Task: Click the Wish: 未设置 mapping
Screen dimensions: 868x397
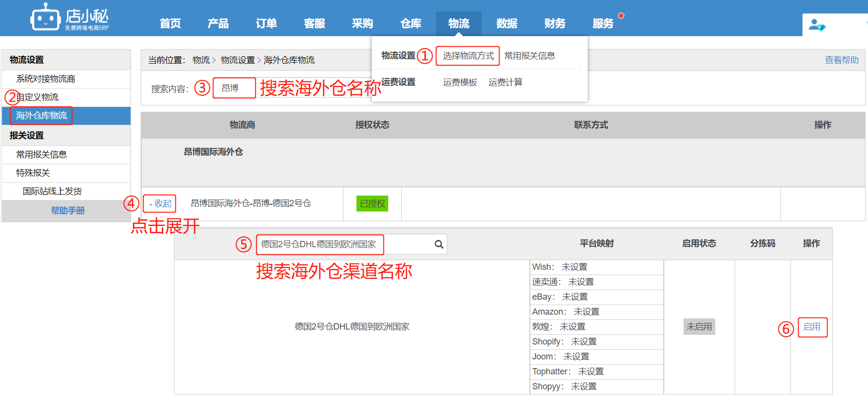Action: [x=559, y=267]
